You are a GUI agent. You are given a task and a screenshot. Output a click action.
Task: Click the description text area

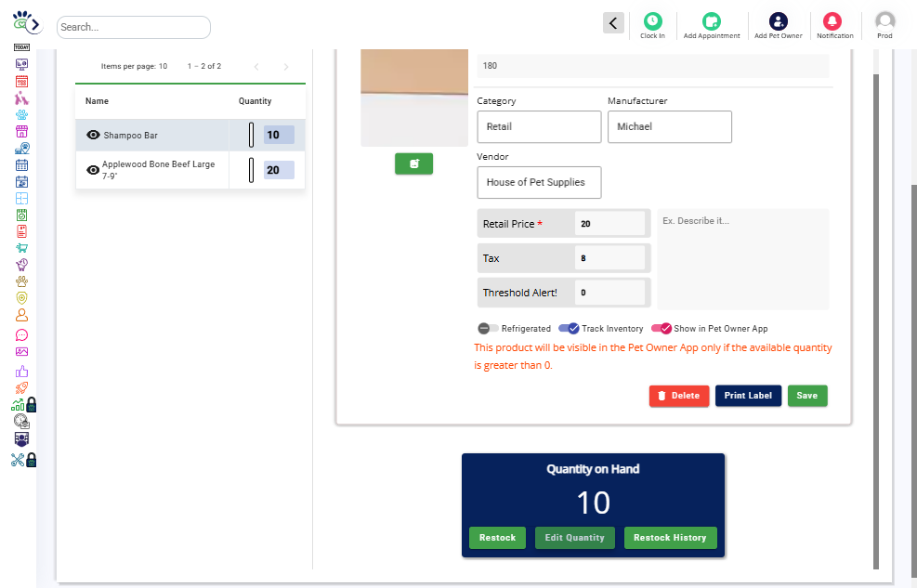[742, 259]
